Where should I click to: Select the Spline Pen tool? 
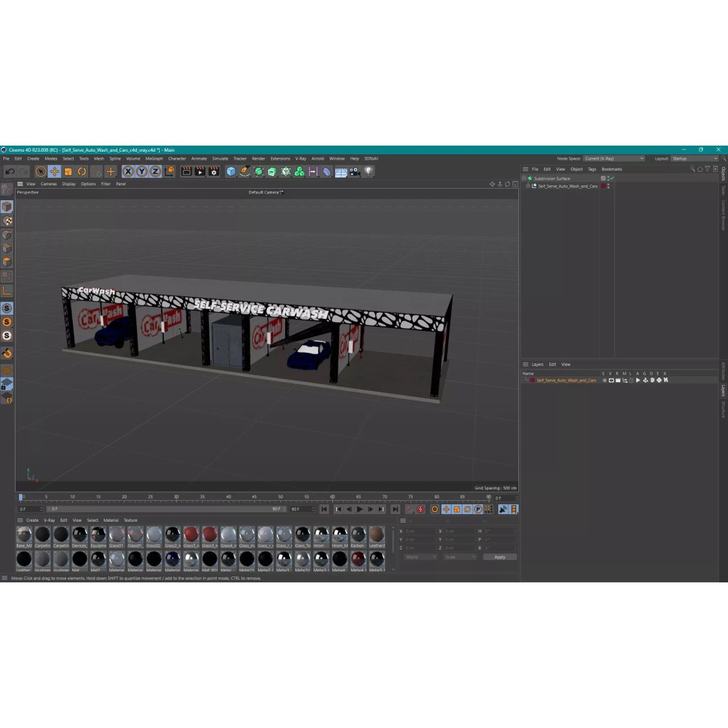click(x=245, y=172)
